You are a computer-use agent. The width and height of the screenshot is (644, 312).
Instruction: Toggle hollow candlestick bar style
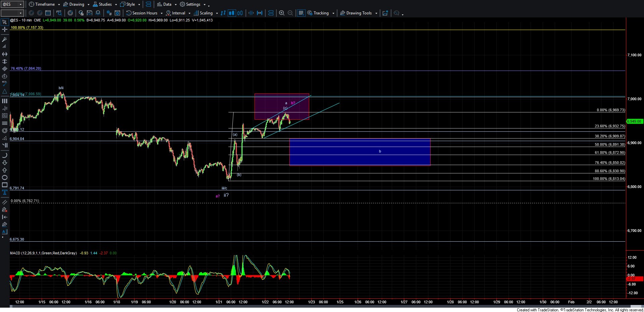(x=240, y=13)
